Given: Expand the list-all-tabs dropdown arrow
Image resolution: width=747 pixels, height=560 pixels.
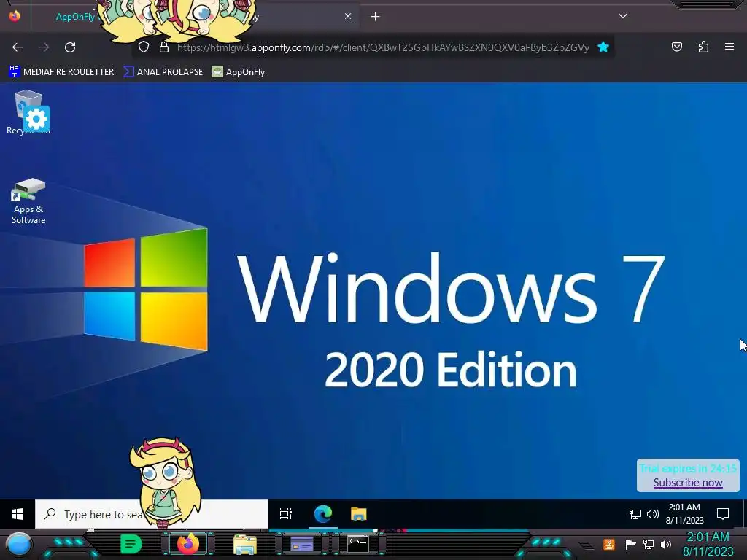Looking at the screenshot, I should coord(623,16).
